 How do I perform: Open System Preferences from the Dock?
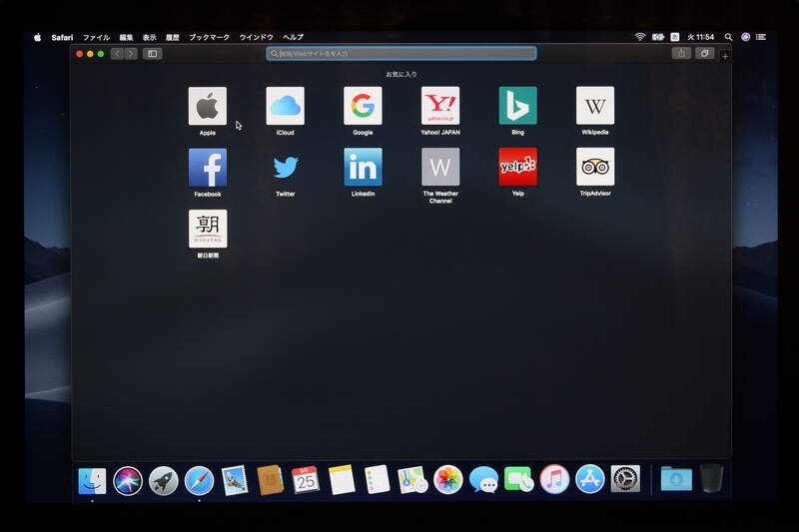pyautogui.click(x=625, y=479)
